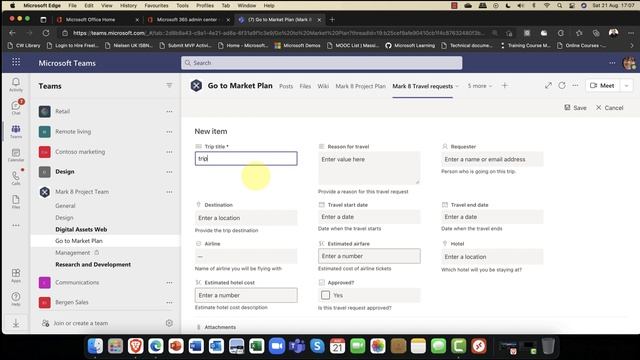Image resolution: width=640 pixels, height=360 pixels.
Task: Click the Teams search box
Action: [x=322, y=63]
